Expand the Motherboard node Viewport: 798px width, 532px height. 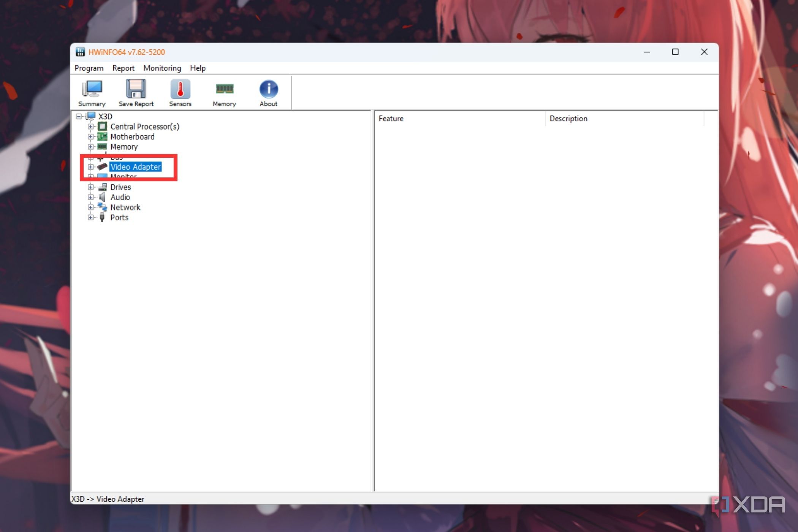click(x=91, y=136)
